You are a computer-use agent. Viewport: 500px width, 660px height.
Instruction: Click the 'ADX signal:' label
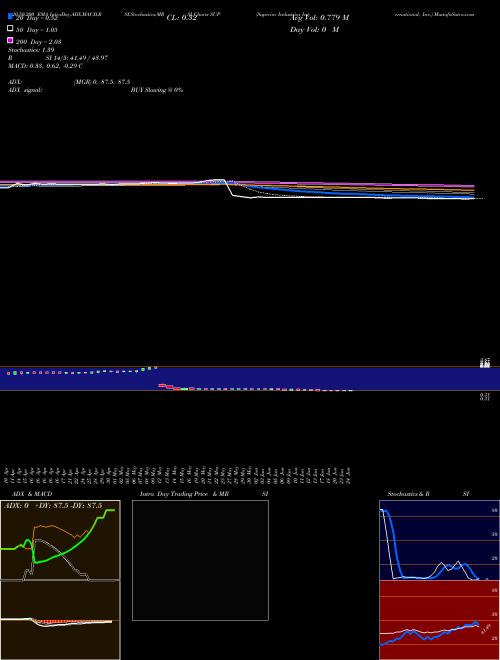(25, 90)
